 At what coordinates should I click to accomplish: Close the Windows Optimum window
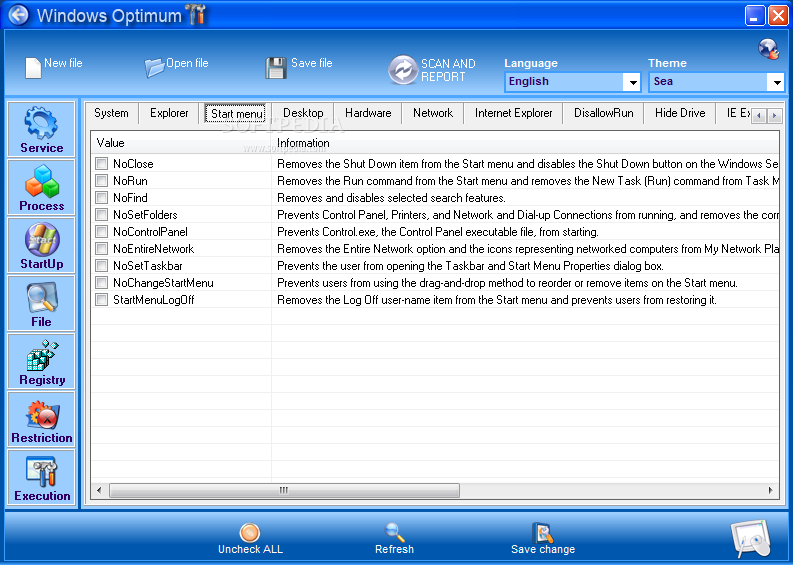pyautogui.click(x=778, y=15)
